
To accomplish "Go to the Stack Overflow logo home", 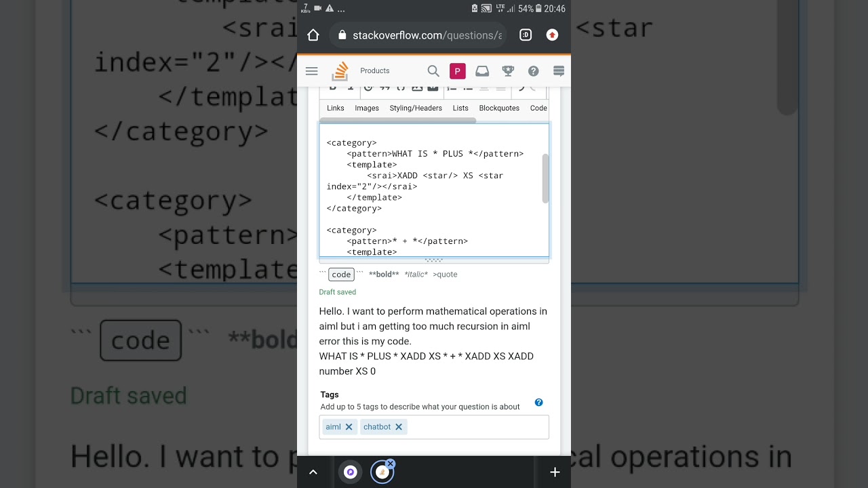I will (x=340, y=70).
